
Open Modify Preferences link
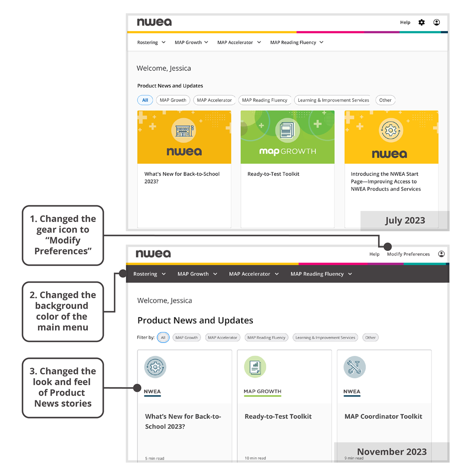point(408,254)
